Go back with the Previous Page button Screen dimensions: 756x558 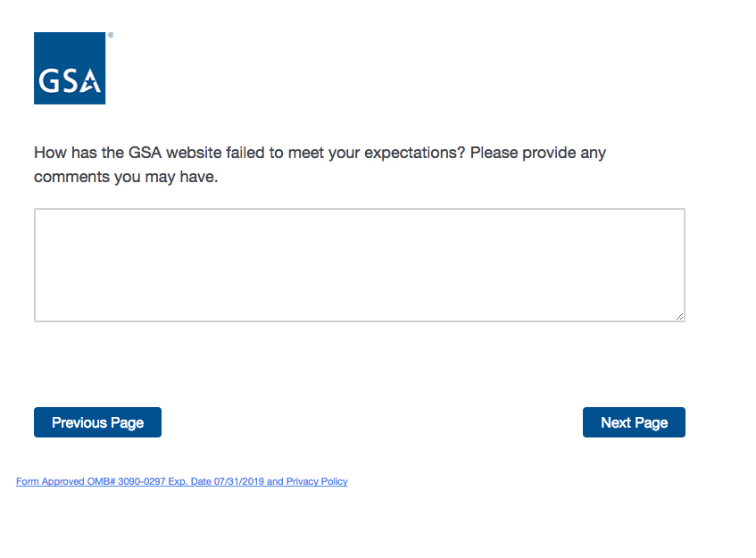tap(97, 422)
